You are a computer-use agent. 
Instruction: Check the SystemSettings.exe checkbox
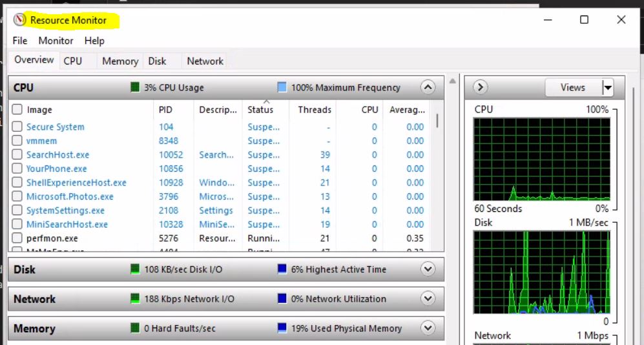(17, 211)
